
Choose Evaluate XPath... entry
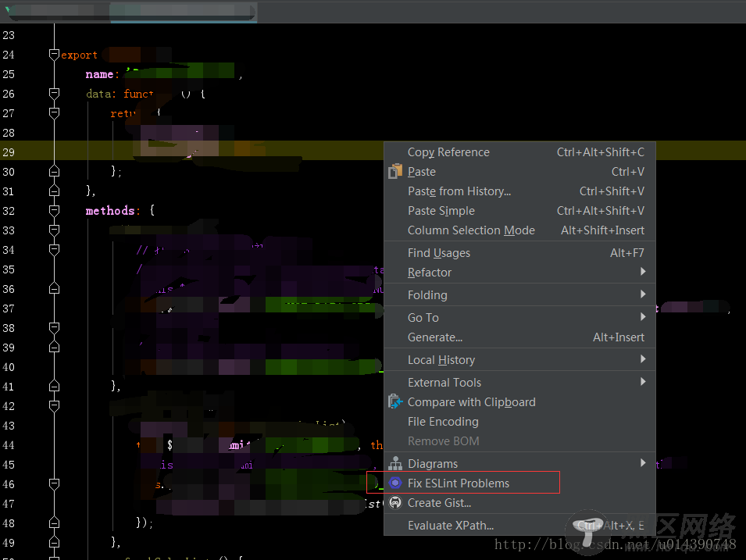click(519, 526)
